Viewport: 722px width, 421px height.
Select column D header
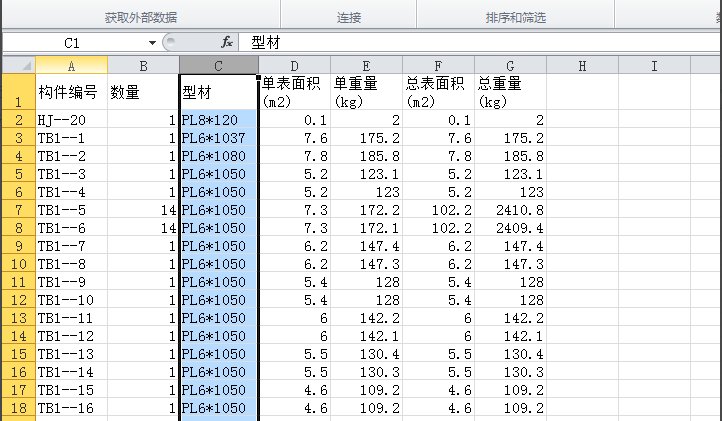click(294, 65)
